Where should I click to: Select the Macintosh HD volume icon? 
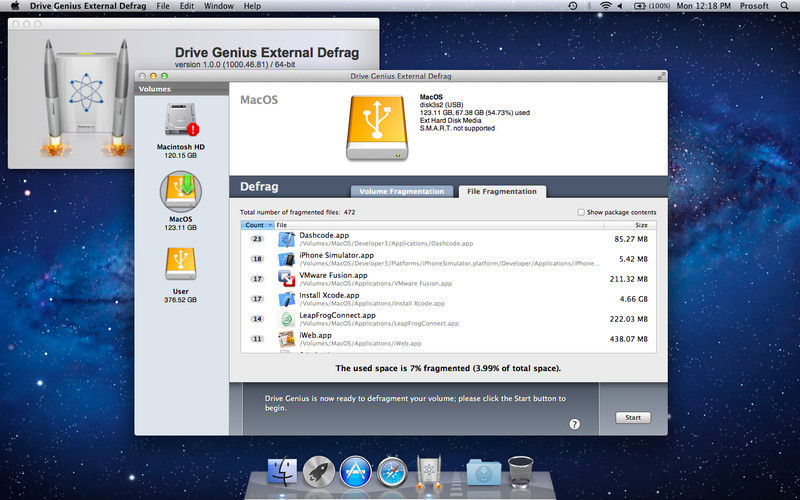181,119
